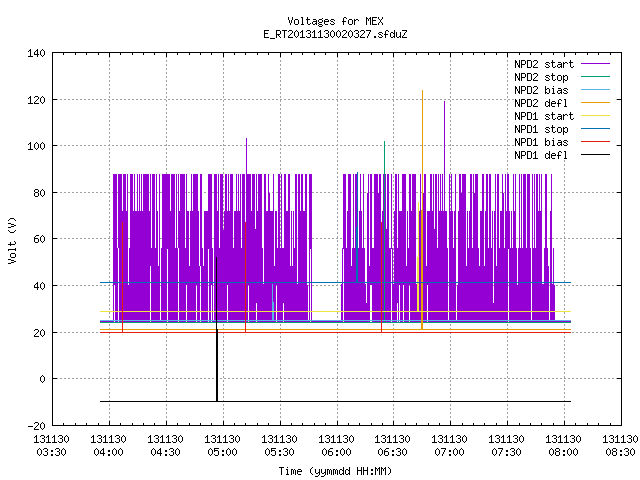Screen dimensions: 640x480
Task: Click the purple NPD2 start legend line
Action: (x=596, y=64)
